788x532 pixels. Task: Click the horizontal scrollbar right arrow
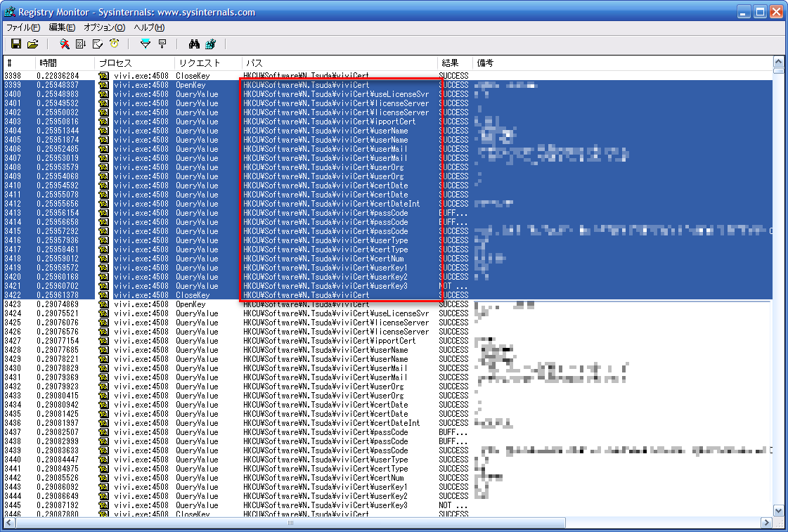(766, 522)
